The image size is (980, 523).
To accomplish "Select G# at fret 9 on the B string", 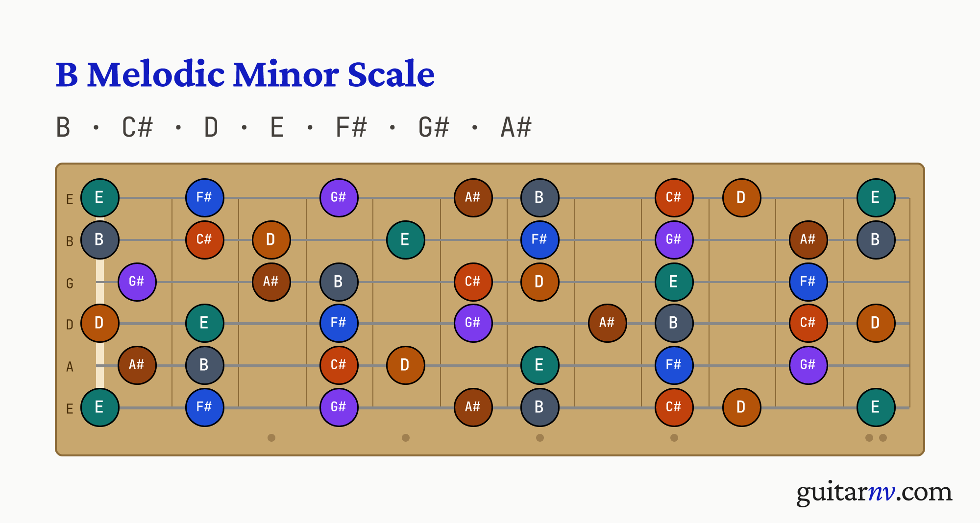I will point(674,240).
